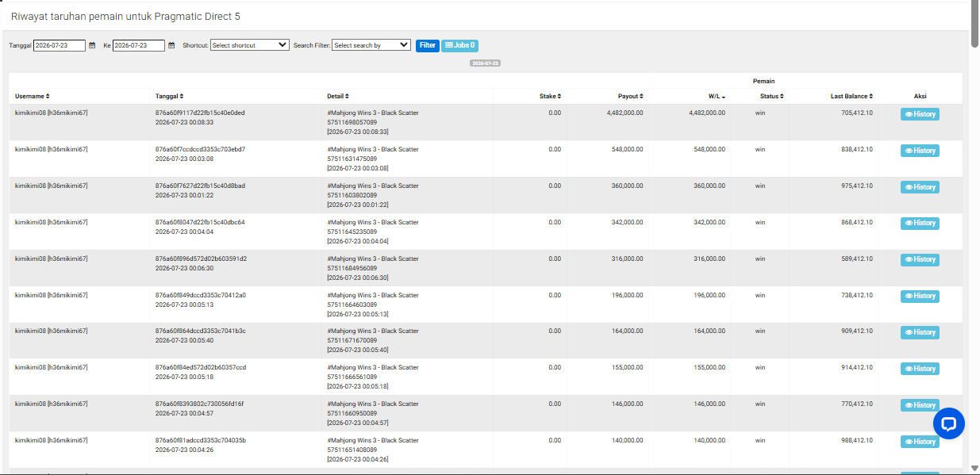Click into the Ke end date field

click(139, 45)
